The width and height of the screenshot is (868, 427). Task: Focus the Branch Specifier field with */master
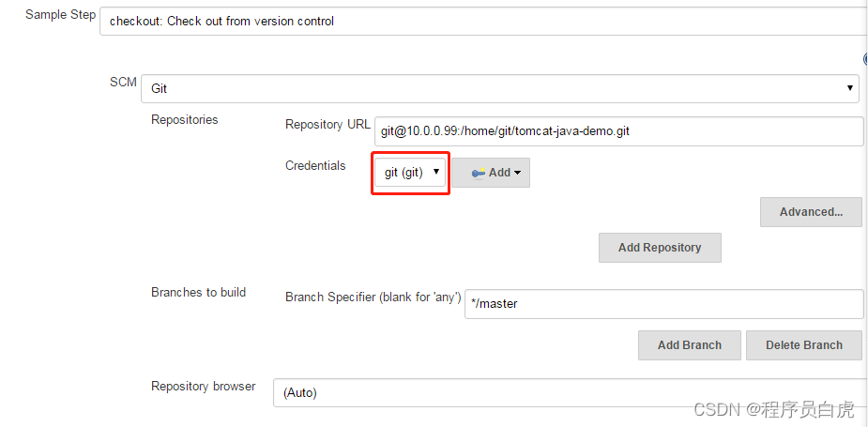click(x=663, y=304)
